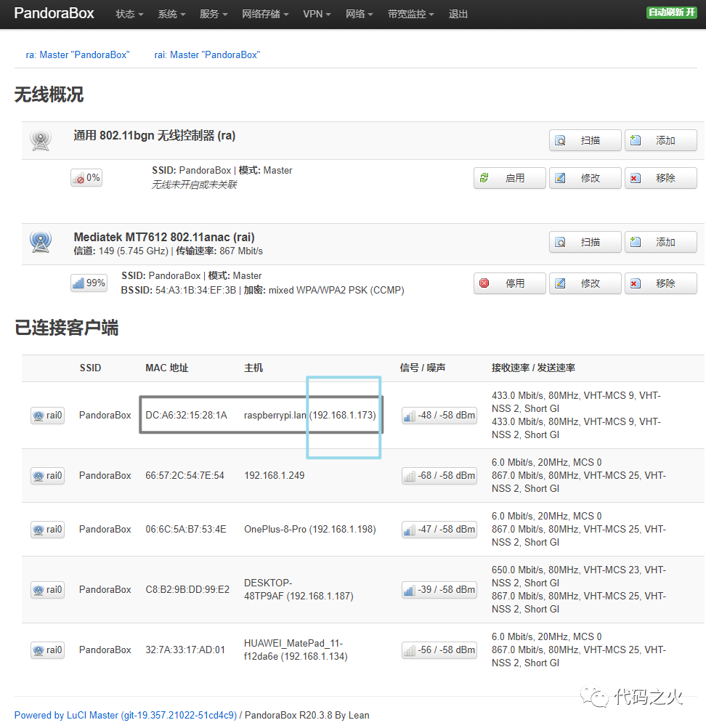Viewport: 706px width, 728px height.
Task: Click 移除 for the rai PandoraBox network
Action: tap(660, 283)
